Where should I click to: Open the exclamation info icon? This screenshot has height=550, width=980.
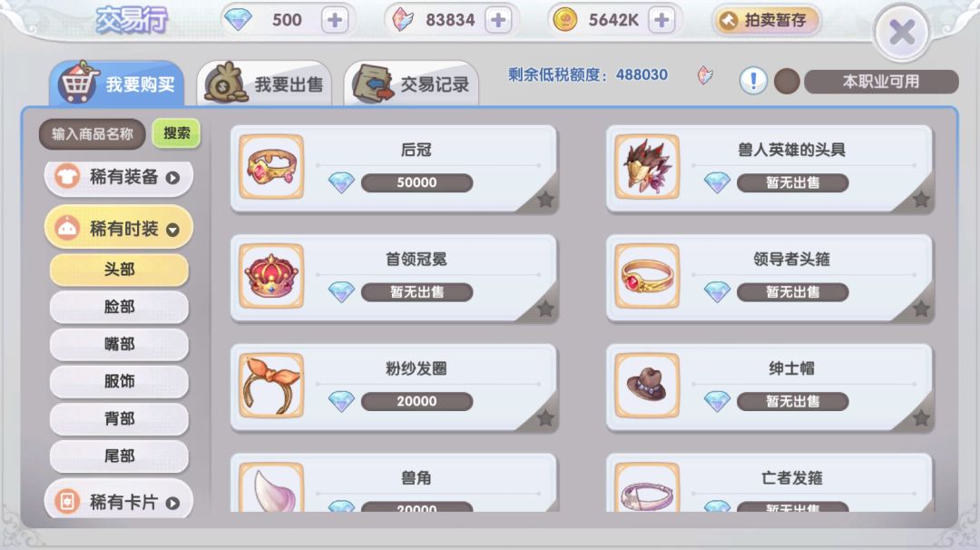tap(753, 81)
